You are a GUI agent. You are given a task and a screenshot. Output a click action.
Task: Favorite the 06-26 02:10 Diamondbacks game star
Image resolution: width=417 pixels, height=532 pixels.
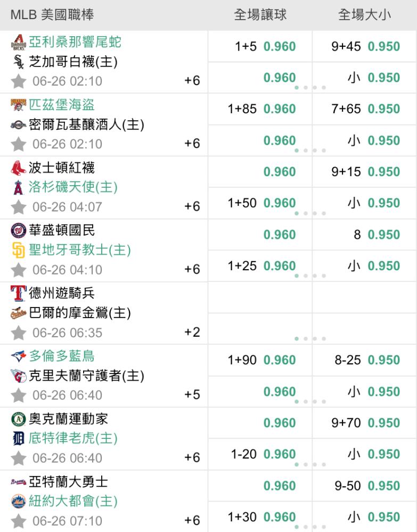(x=18, y=81)
